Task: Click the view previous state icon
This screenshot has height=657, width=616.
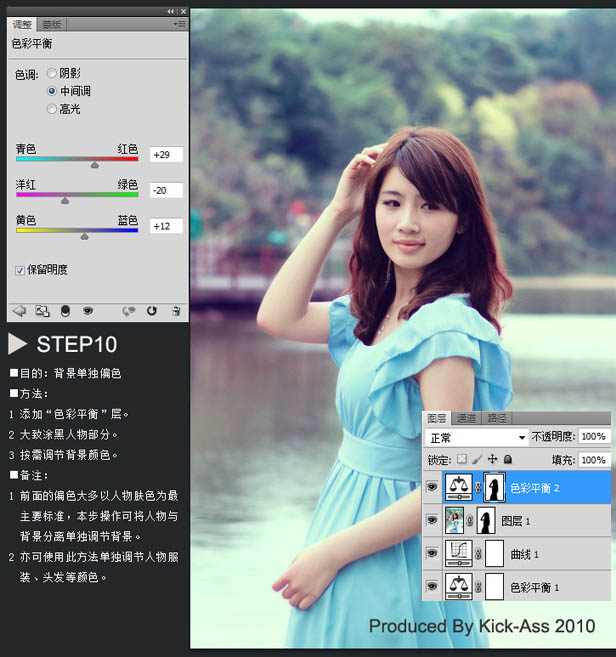Action: (128, 311)
